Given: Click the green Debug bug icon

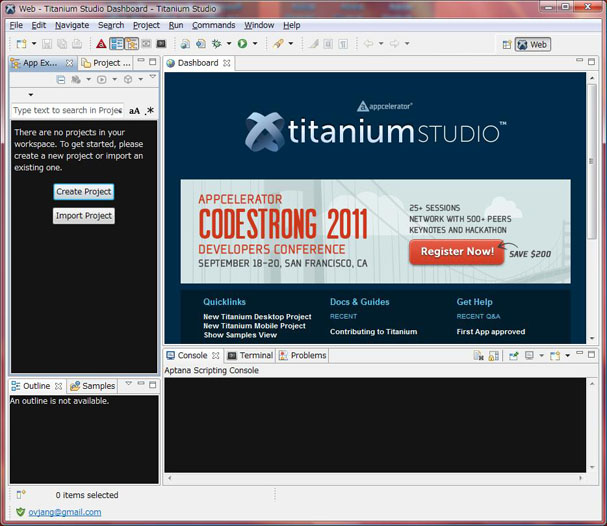Looking at the screenshot, I should [216, 44].
